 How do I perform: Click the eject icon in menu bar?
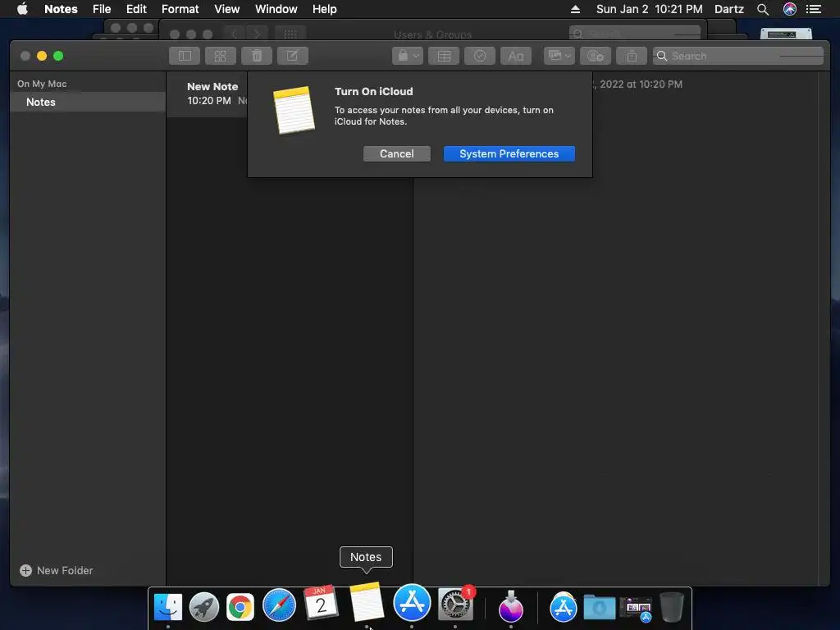point(575,9)
